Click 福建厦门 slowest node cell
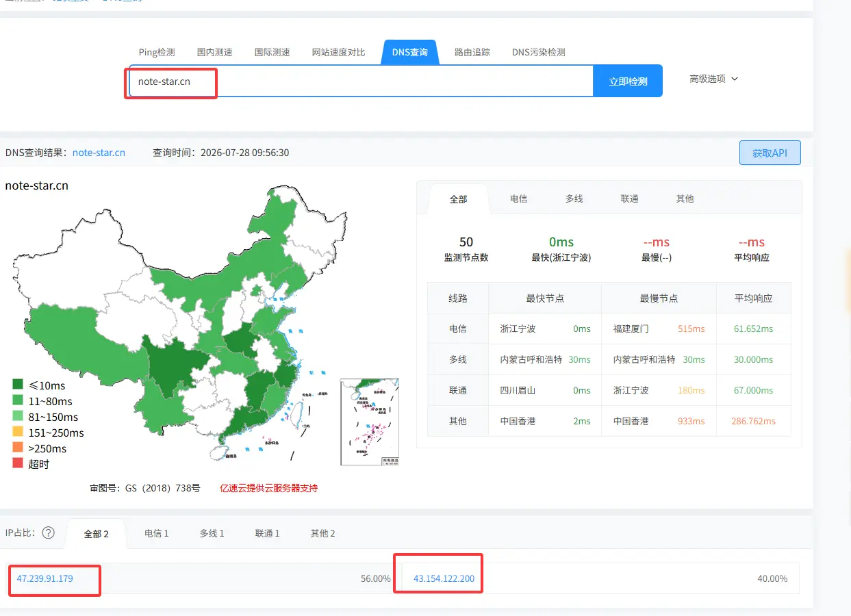The width and height of the screenshot is (851, 616). 632,329
